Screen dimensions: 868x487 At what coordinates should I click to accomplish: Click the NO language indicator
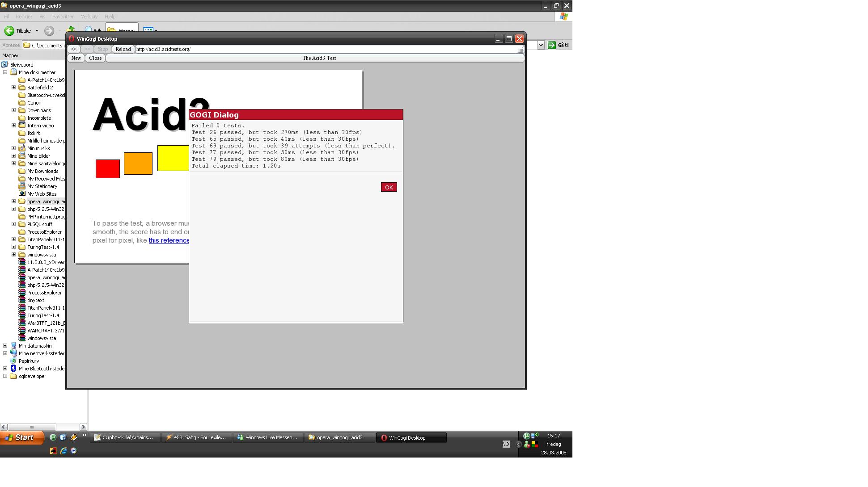click(x=506, y=444)
